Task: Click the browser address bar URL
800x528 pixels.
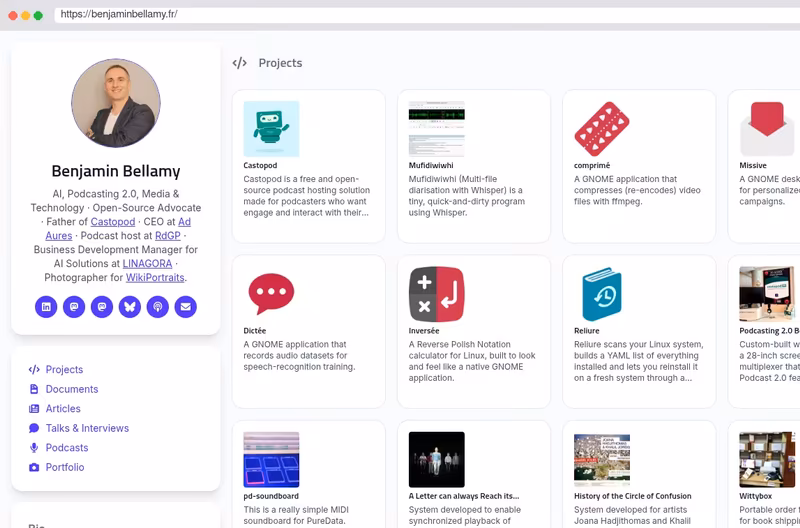Action: coord(119,14)
